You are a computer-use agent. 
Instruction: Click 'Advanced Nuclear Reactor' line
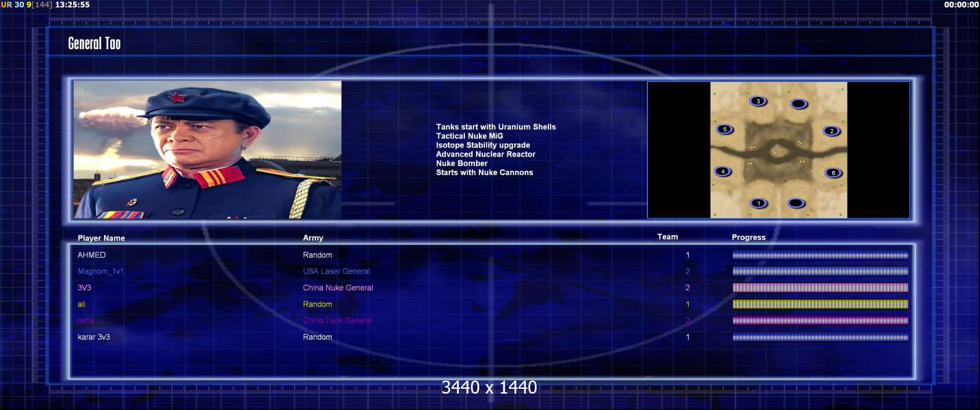(x=486, y=154)
